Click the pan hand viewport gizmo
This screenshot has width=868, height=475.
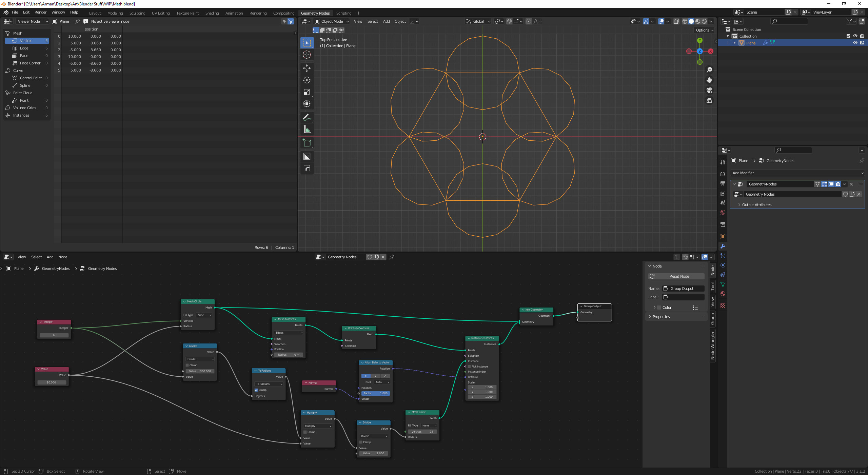(x=709, y=80)
